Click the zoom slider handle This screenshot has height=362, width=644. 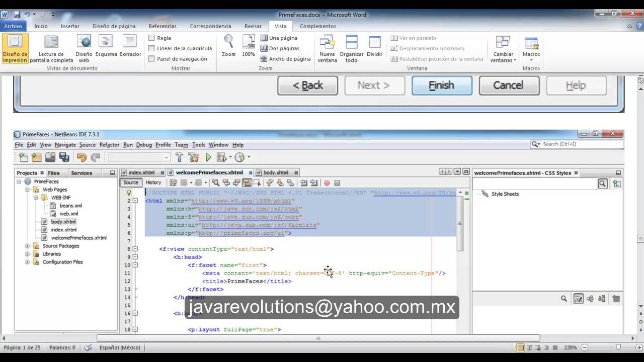(618, 347)
